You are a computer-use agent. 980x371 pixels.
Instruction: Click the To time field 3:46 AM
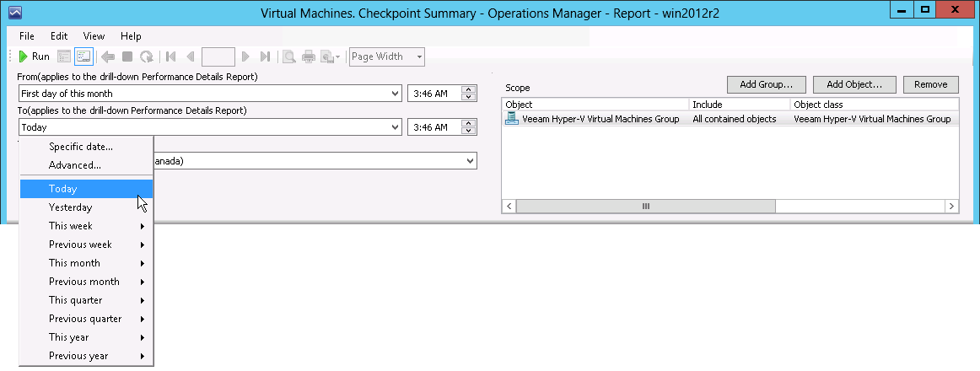pos(433,127)
